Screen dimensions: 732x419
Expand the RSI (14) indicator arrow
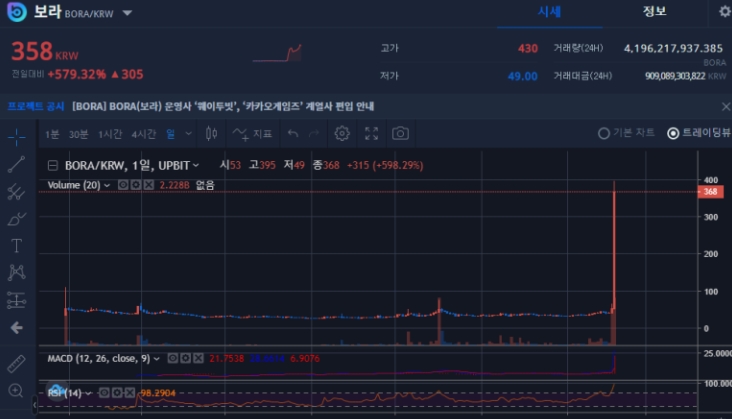(88, 393)
